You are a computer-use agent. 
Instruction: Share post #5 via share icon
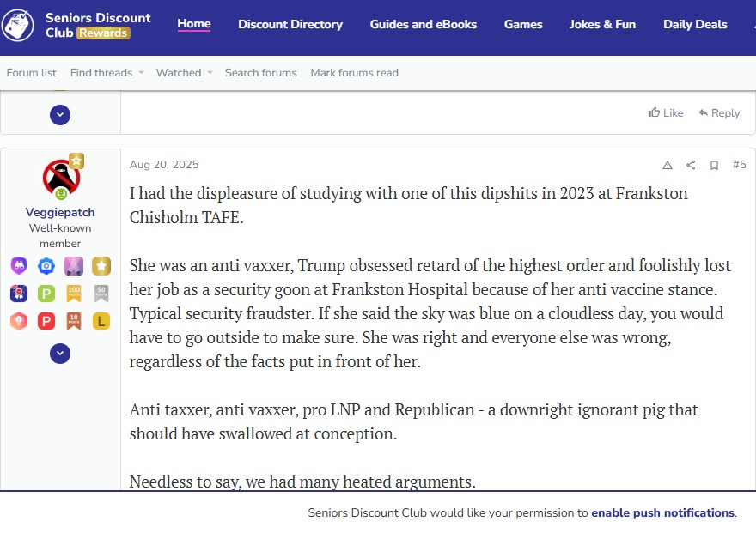tap(691, 165)
